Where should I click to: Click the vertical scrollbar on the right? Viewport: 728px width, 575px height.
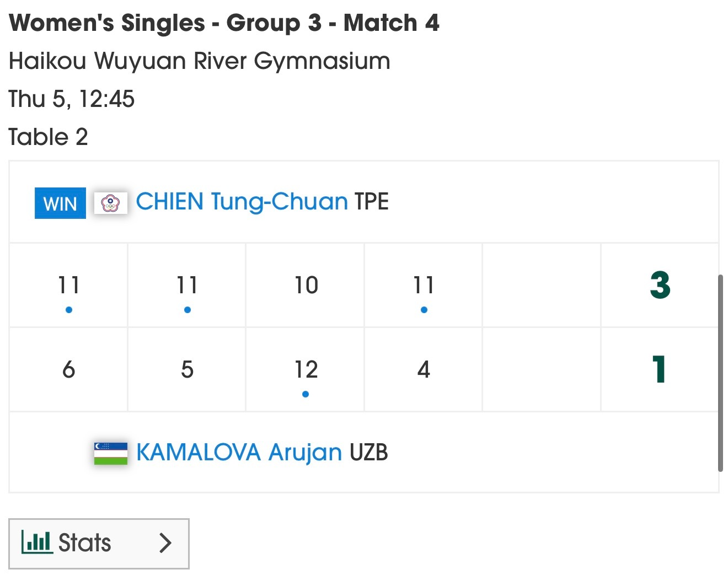click(x=720, y=373)
